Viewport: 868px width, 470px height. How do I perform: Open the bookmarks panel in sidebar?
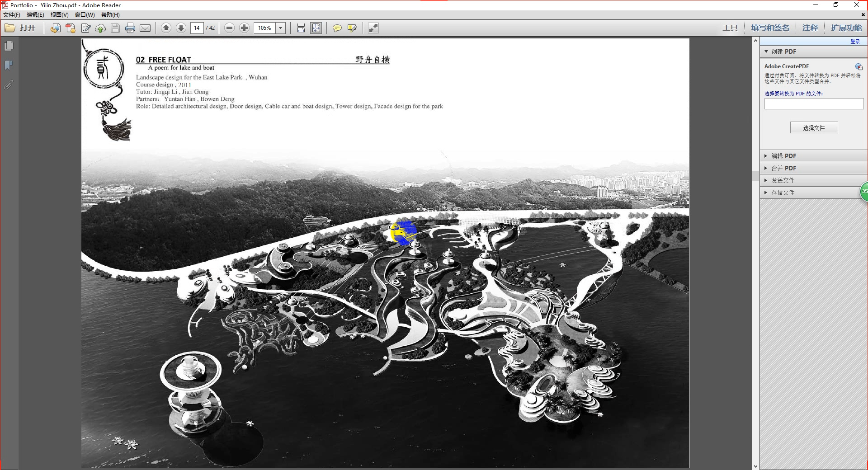point(9,66)
